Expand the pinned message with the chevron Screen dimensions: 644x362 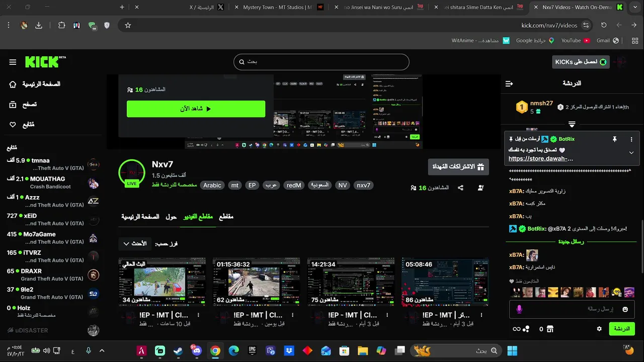tap(631, 152)
